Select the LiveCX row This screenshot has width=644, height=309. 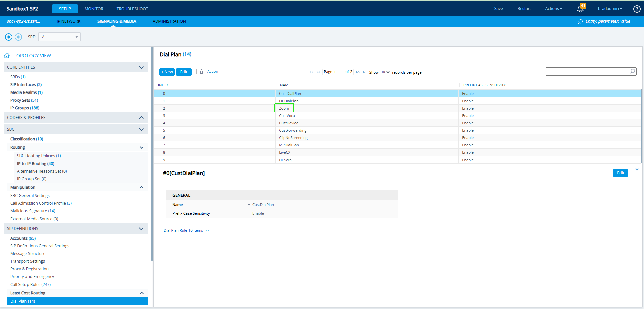(397, 152)
